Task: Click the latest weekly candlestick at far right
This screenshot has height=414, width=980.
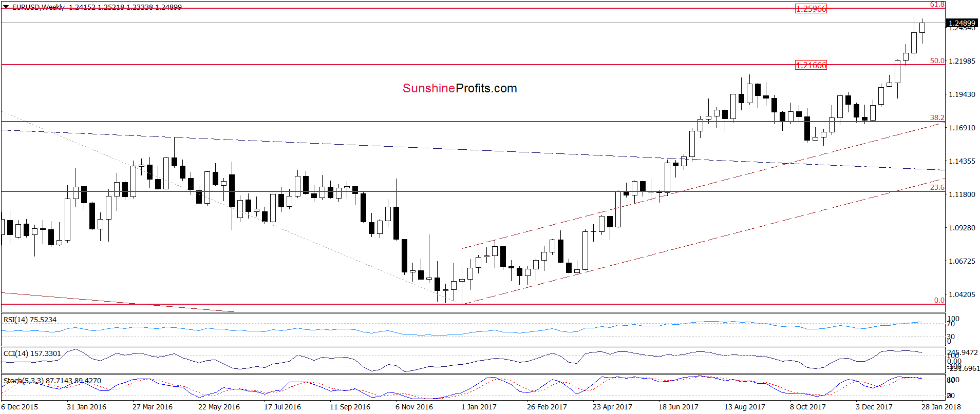Action: pos(922,28)
